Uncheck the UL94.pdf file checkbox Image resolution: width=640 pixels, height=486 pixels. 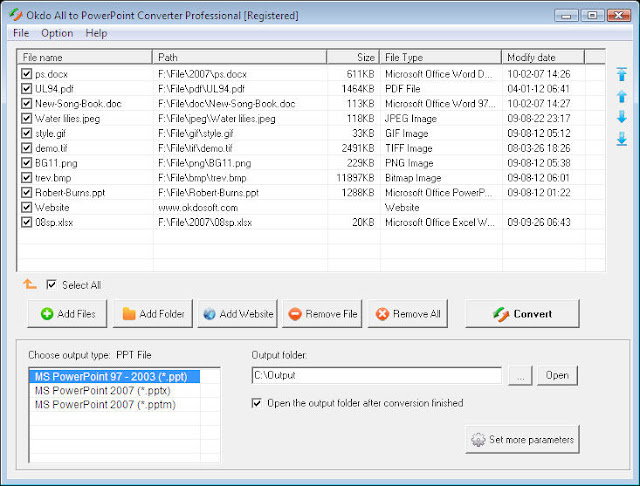(27, 89)
